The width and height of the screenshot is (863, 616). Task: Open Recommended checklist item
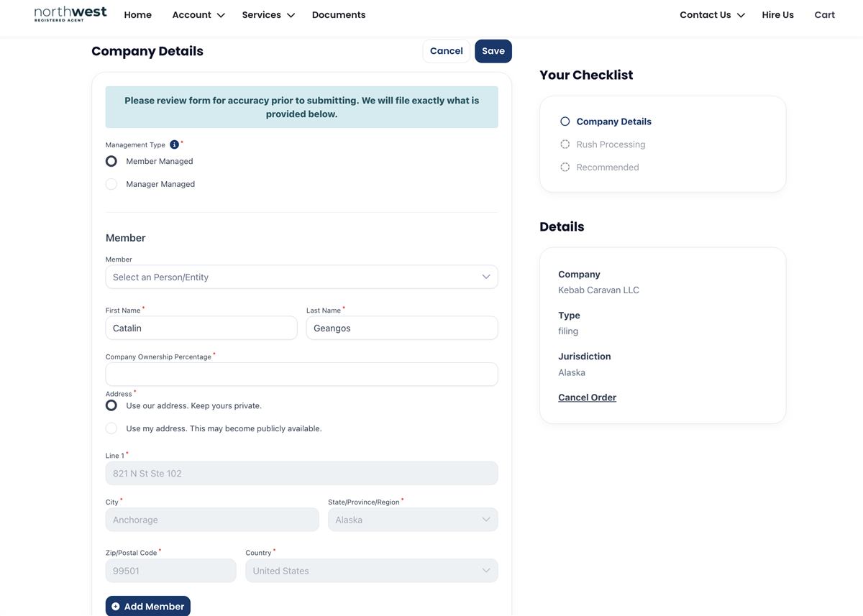(x=607, y=167)
